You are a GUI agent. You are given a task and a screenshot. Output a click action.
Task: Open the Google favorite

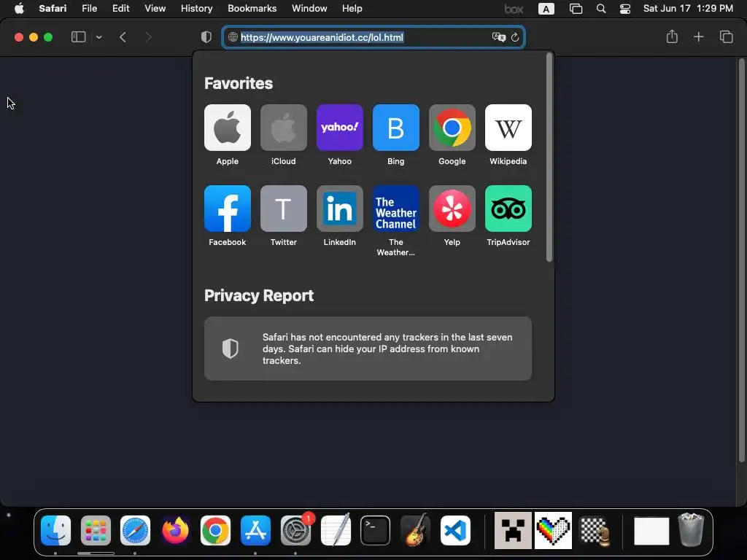click(452, 128)
